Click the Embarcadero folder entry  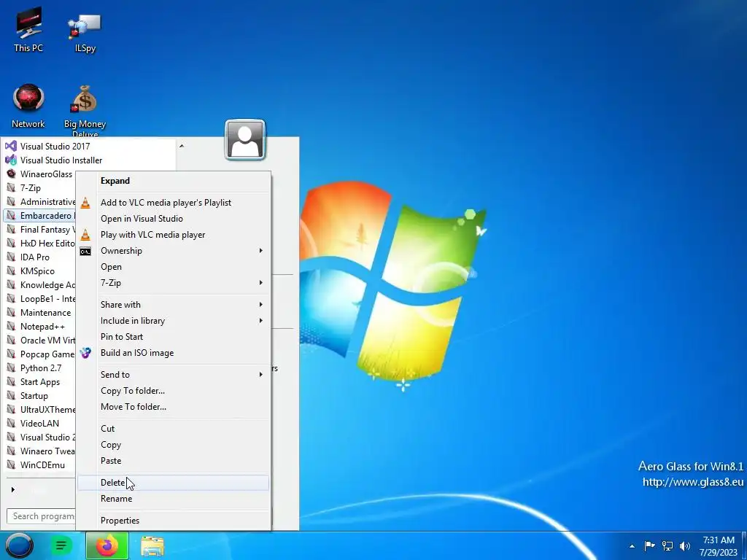(x=40, y=215)
